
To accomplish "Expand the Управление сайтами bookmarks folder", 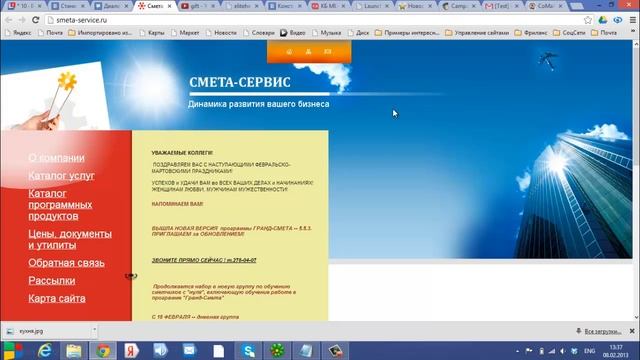I will (477, 33).
